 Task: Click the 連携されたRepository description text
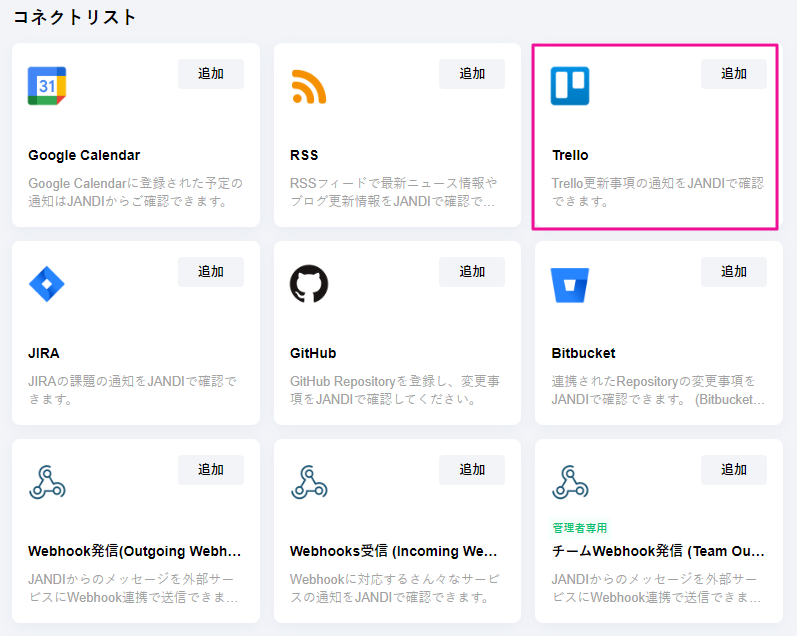point(658,390)
